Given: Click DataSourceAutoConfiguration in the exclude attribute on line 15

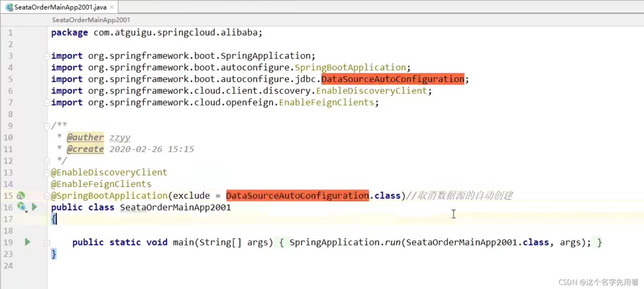Looking at the screenshot, I should pyautogui.click(x=297, y=196).
